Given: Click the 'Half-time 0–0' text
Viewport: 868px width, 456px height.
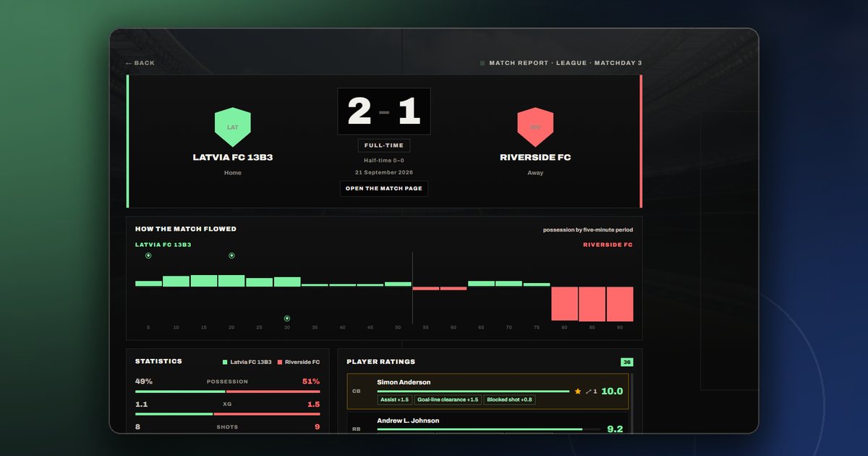Looking at the screenshot, I should pyautogui.click(x=384, y=161).
